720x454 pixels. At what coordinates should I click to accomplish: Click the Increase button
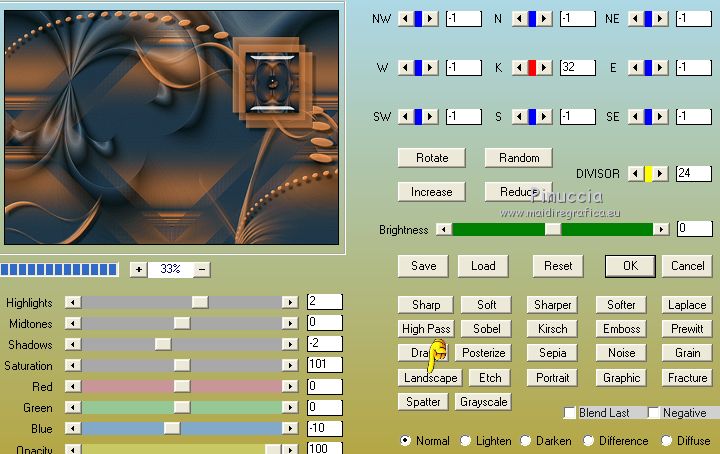(x=432, y=192)
